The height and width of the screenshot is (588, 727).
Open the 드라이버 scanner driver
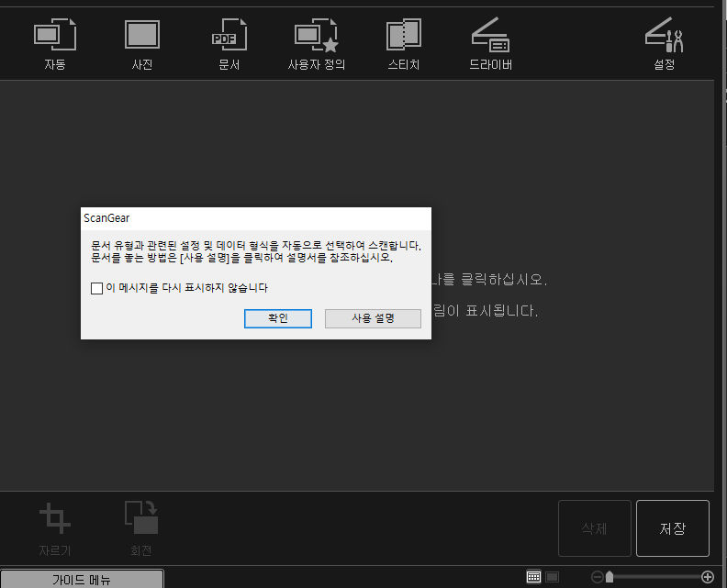tap(490, 44)
